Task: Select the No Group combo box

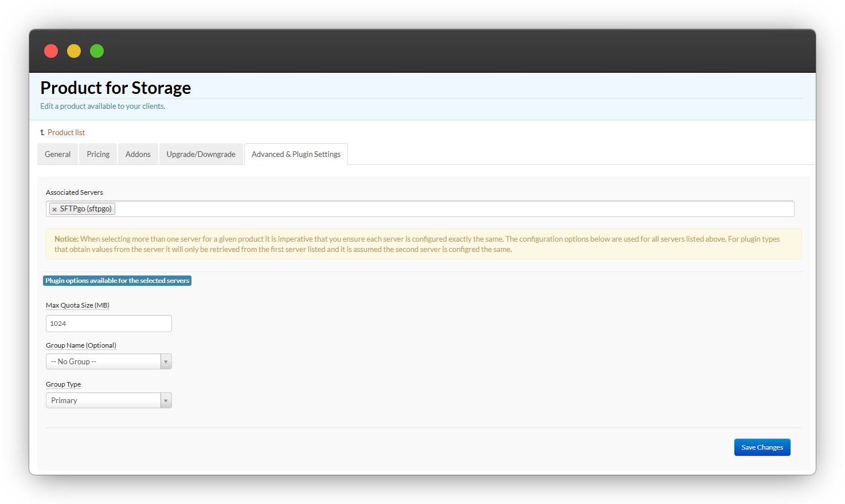Action: 103,362
